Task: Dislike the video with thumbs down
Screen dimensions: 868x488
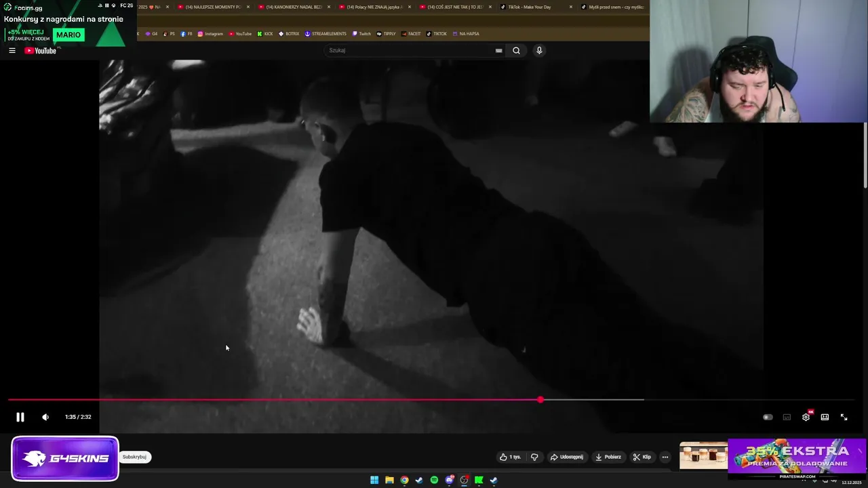Action: pyautogui.click(x=534, y=457)
